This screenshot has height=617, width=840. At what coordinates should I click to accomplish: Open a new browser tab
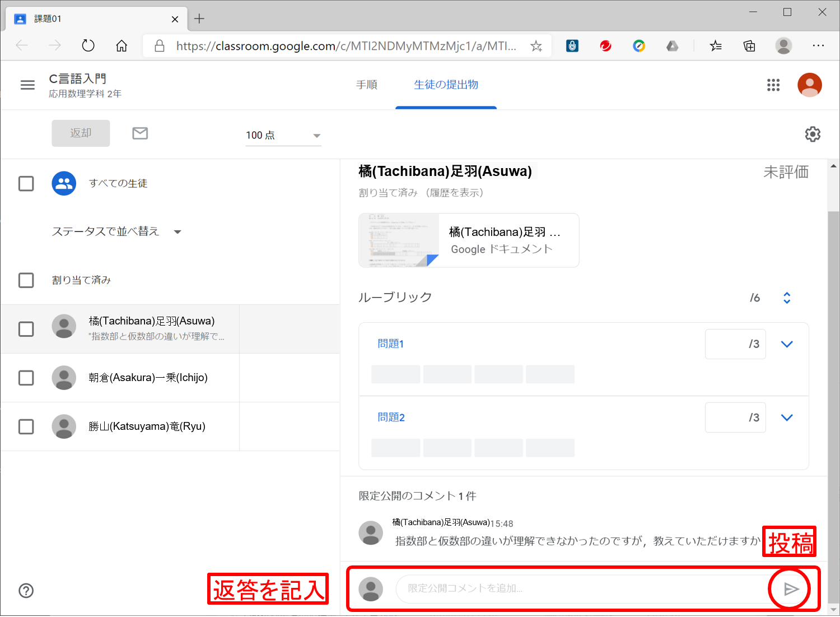(x=199, y=18)
